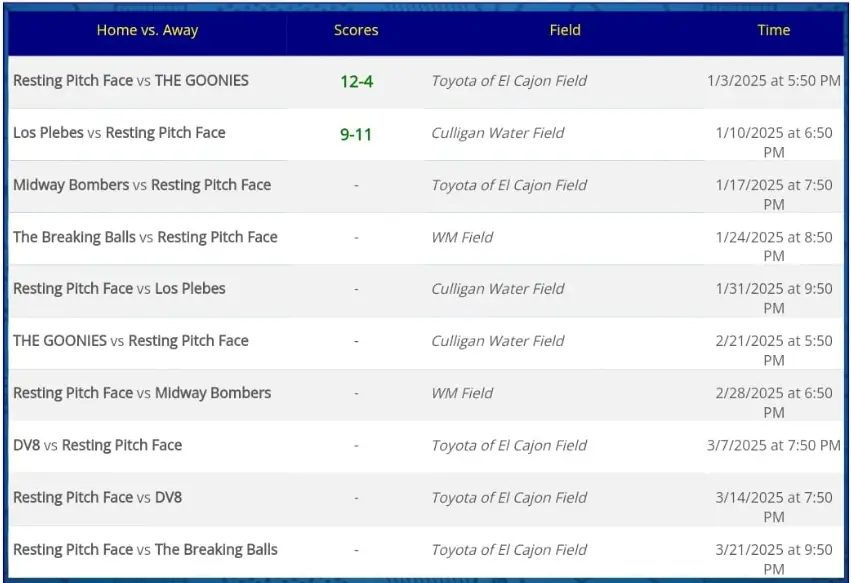Click the Home vs. Away column header
Image resolution: width=851 pixels, height=583 pixels.
(x=147, y=30)
